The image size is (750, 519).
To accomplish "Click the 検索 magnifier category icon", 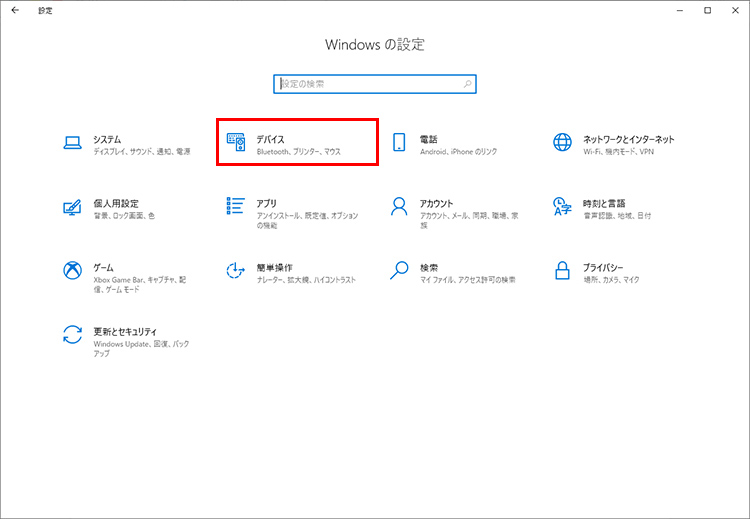I will pos(399,271).
